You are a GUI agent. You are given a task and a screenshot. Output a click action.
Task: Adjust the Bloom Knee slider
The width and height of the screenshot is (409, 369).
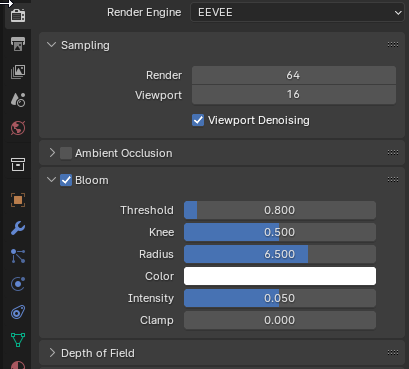point(280,232)
